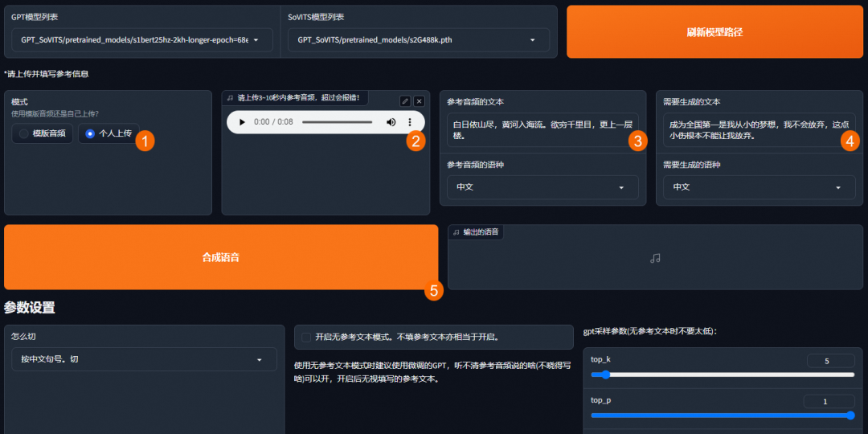Expand the 参考音频的语种 dropdown
This screenshot has height=434, width=868.
click(542, 187)
